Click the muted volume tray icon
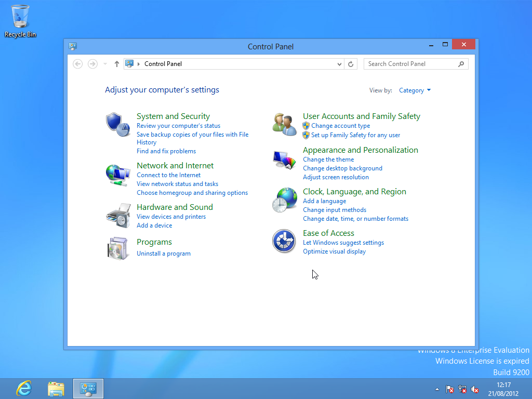532x399 pixels. pyautogui.click(x=475, y=389)
